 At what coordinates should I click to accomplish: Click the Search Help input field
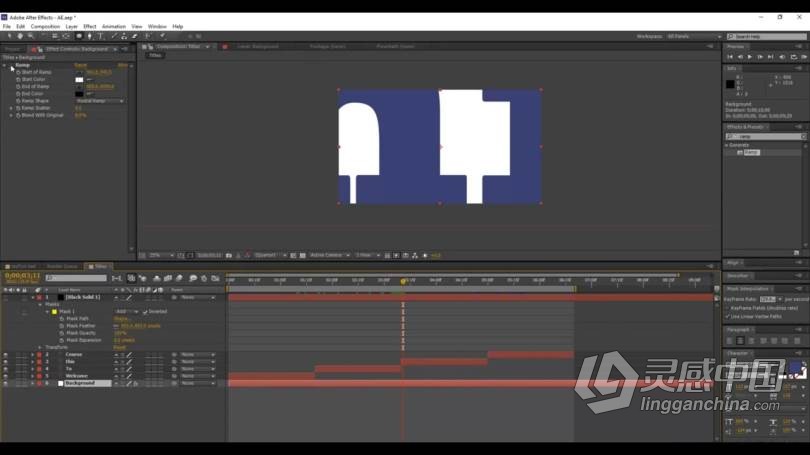point(768,36)
